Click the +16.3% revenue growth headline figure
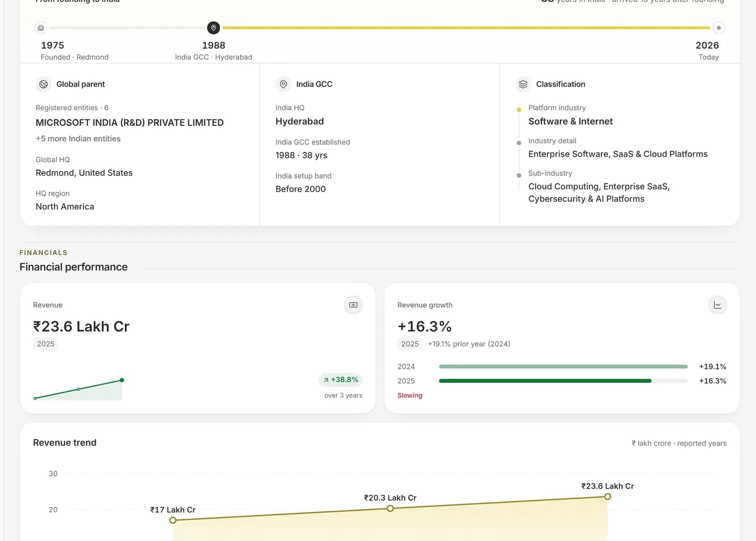This screenshot has height=541, width=756. click(424, 326)
